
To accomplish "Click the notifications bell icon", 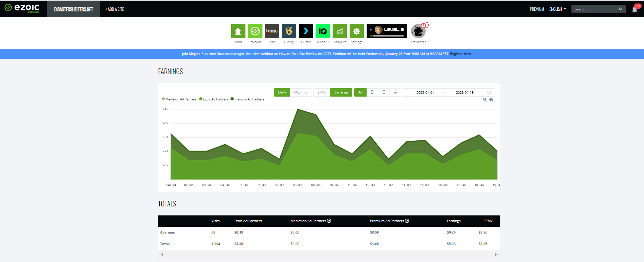I will 635,9.
